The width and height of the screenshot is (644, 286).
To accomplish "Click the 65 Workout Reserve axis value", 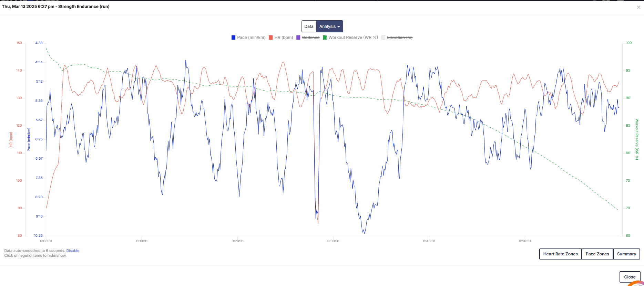I will tap(628, 236).
